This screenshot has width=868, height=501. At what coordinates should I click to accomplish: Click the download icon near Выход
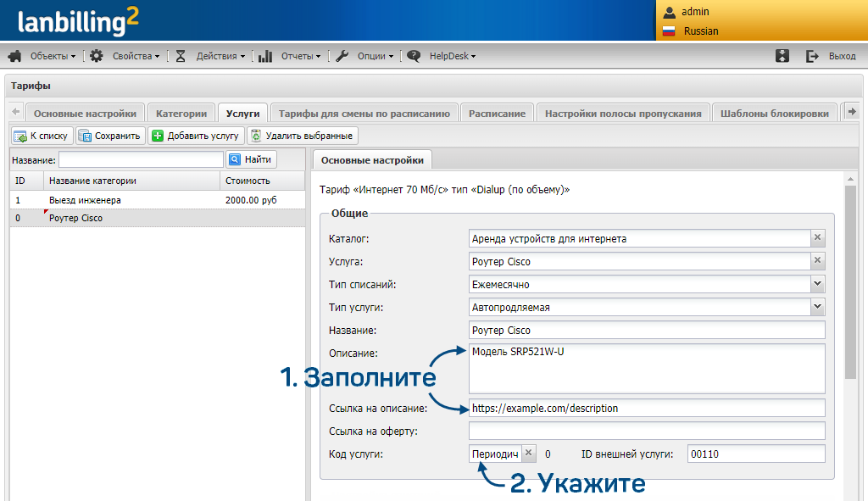click(782, 56)
